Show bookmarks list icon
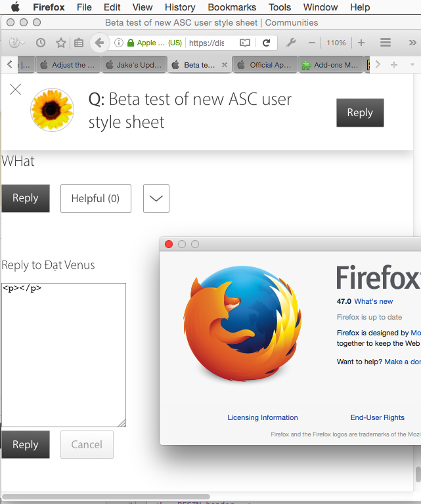The image size is (421, 504). (x=78, y=43)
